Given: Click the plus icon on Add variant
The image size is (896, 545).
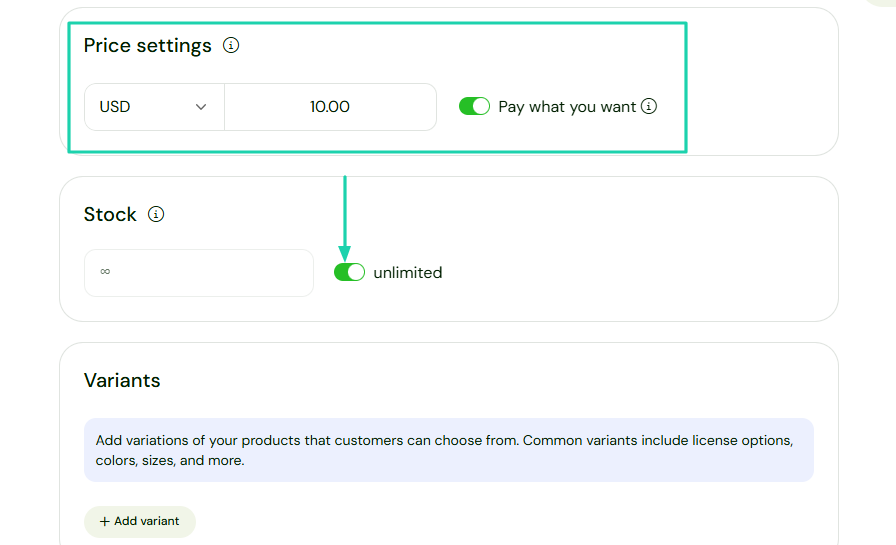Looking at the screenshot, I should tap(104, 521).
